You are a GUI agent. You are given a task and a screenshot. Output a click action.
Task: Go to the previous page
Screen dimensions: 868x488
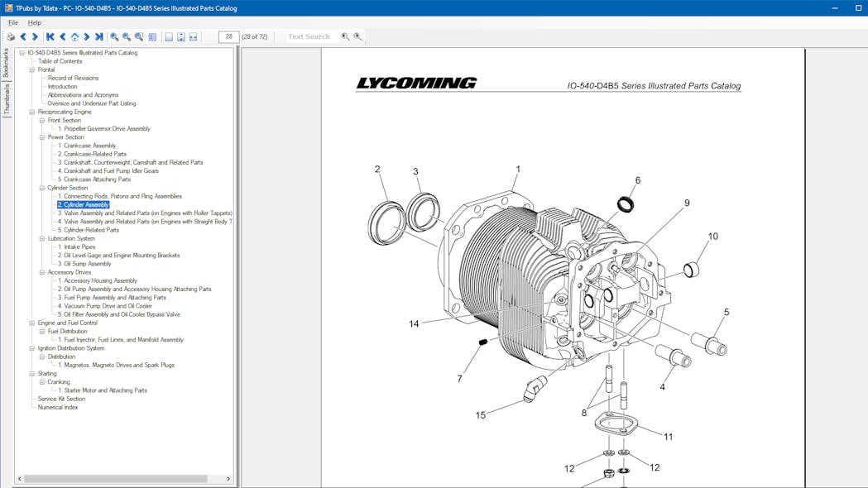[63, 36]
